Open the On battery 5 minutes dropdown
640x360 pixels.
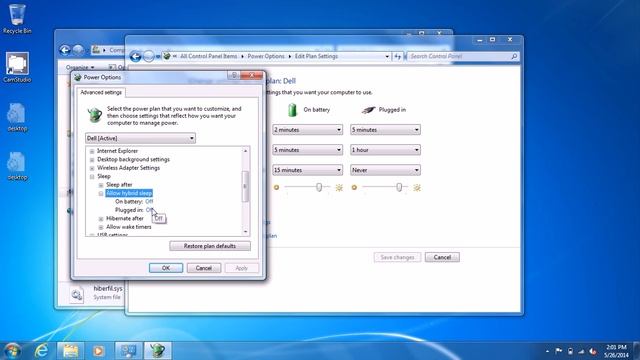coord(307,150)
